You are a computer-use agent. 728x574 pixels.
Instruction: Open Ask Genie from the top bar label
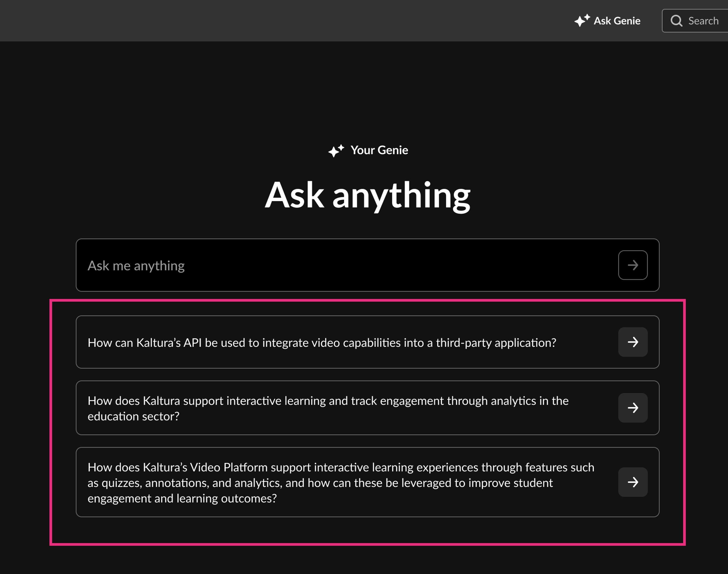pos(617,21)
